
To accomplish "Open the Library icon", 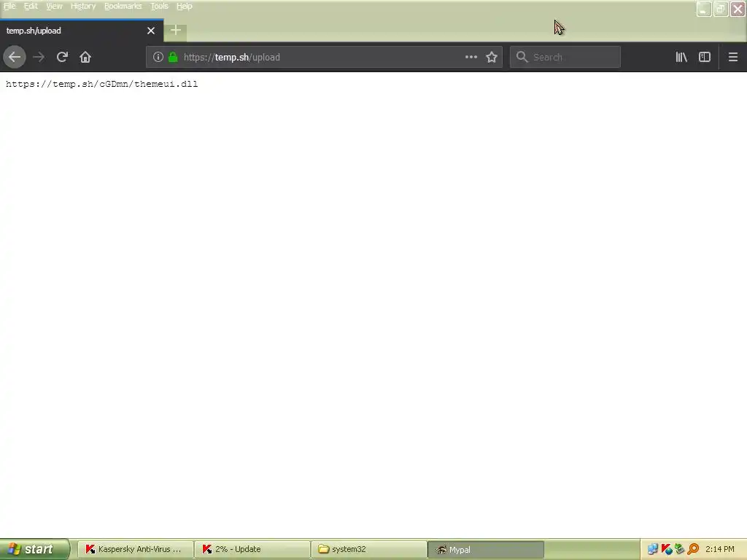I will pos(681,57).
